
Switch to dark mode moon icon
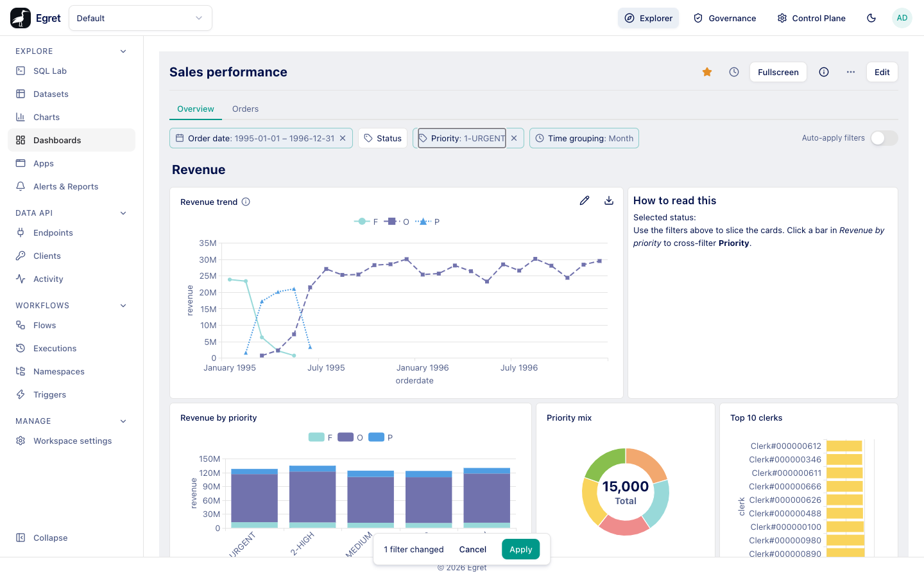tap(871, 18)
